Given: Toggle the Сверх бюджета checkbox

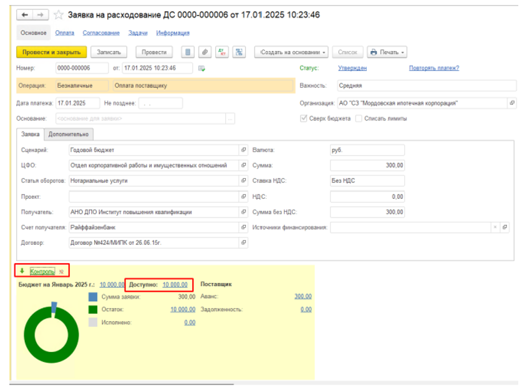Looking at the screenshot, I should pos(304,118).
